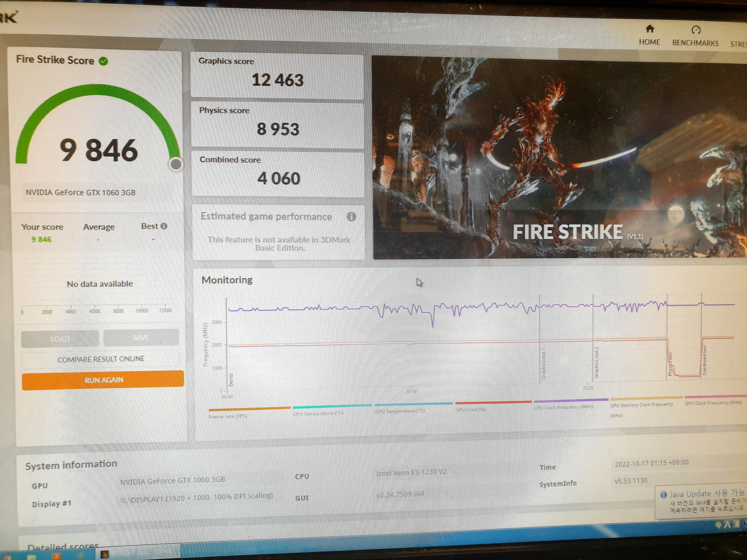Image resolution: width=747 pixels, height=560 pixels.
Task: Click the Java Update notification balloon
Action: click(702, 503)
